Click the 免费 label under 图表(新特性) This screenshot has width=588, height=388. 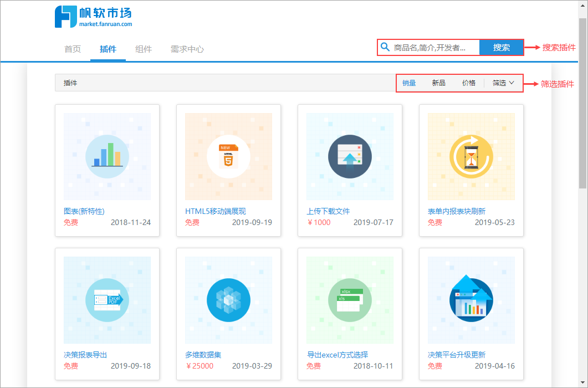(71, 222)
